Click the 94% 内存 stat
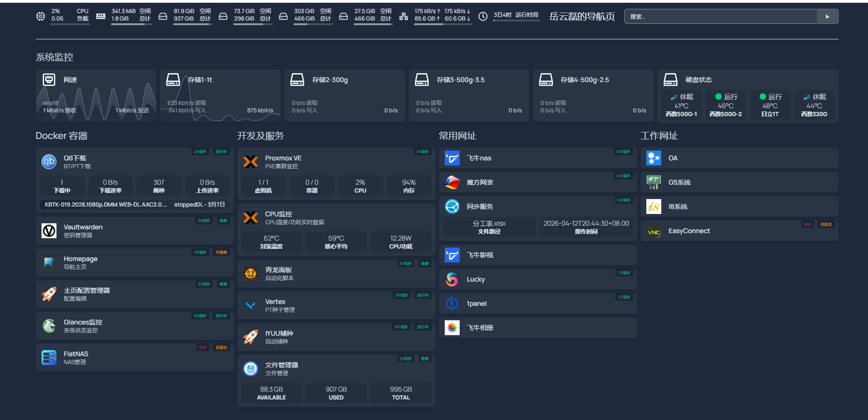The image size is (868, 420). 409,186
